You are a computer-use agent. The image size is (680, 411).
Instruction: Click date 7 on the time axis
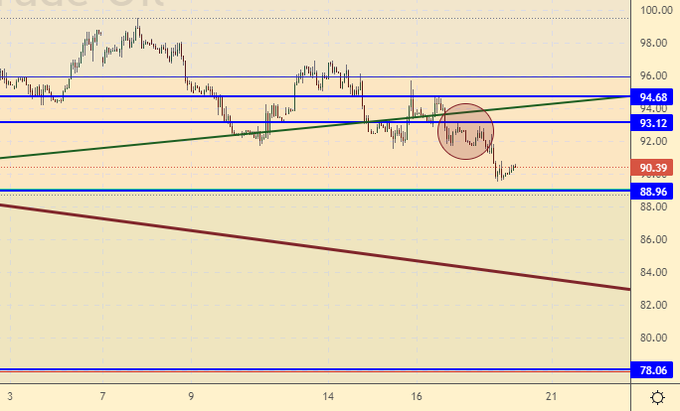click(x=102, y=397)
